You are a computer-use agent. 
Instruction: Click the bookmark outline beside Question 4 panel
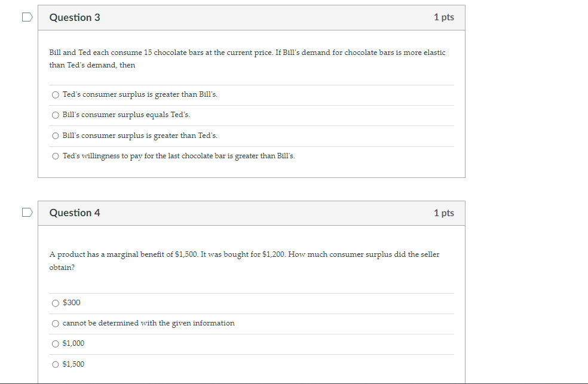pyautogui.click(x=26, y=212)
